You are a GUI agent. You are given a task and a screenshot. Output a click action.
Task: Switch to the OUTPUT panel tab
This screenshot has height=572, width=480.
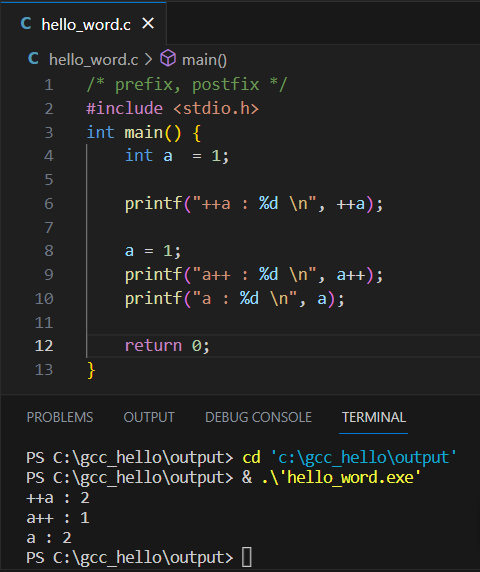149,417
